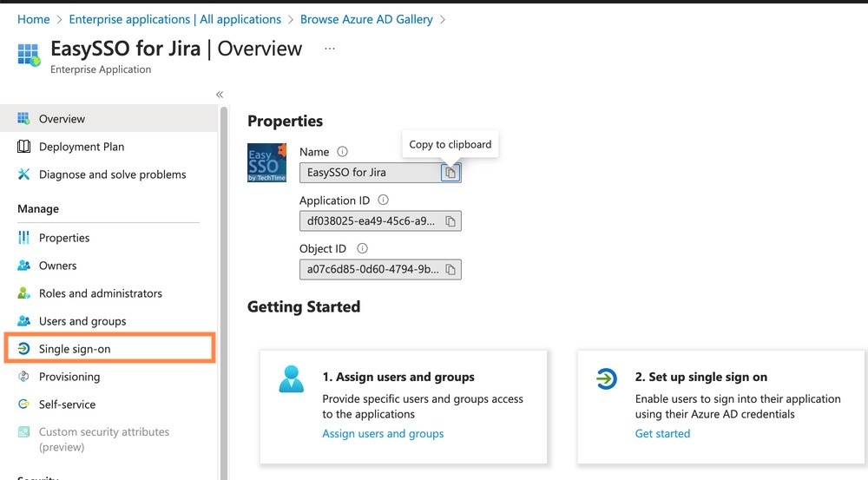This screenshot has height=480, width=868.
Task: Click the Application ID value field
Action: coord(380,220)
